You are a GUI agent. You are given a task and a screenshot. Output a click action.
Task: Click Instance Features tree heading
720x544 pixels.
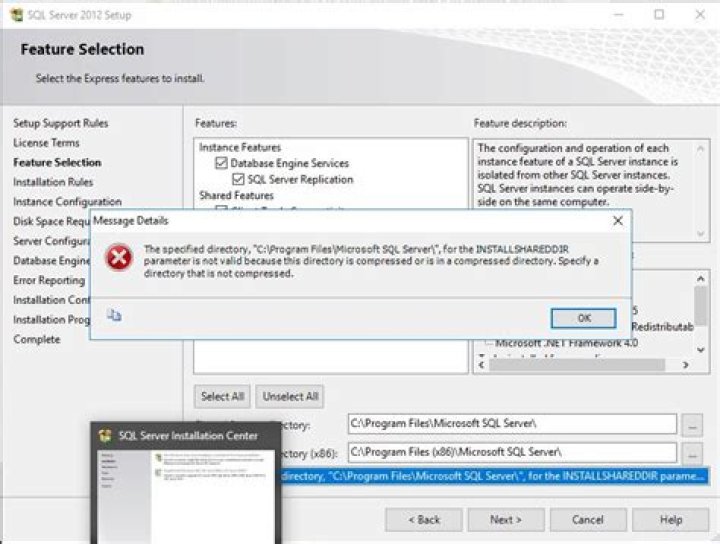pos(240,147)
